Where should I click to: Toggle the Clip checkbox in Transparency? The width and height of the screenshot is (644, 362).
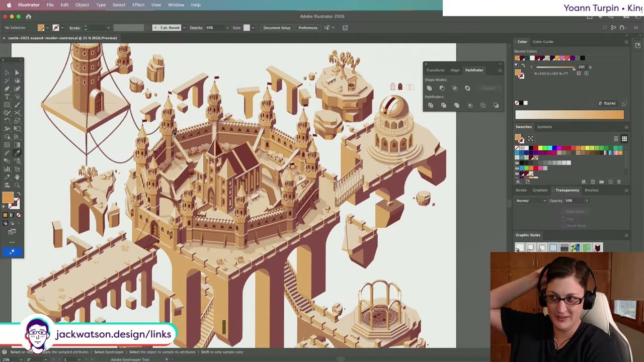click(564, 219)
